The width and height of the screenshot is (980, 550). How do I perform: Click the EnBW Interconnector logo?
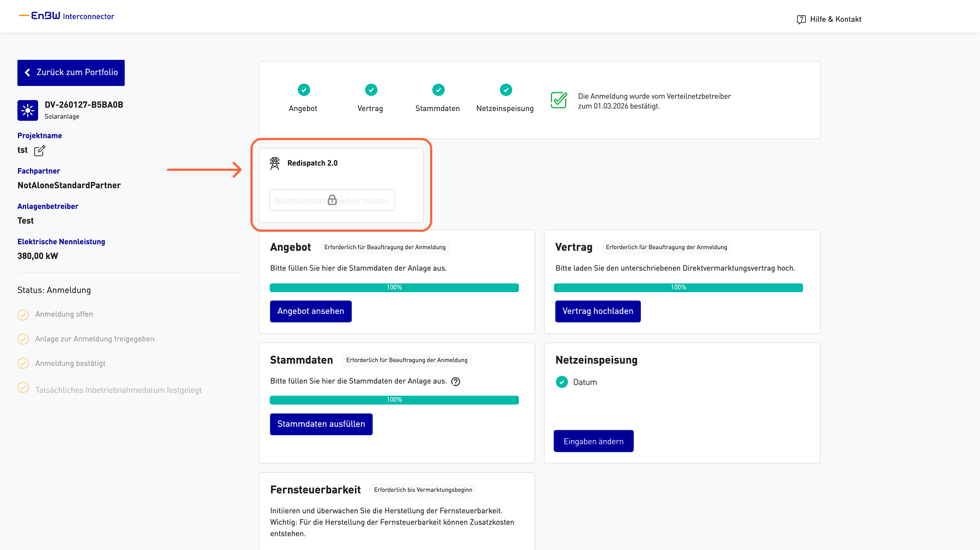click(x=66, y=16)
